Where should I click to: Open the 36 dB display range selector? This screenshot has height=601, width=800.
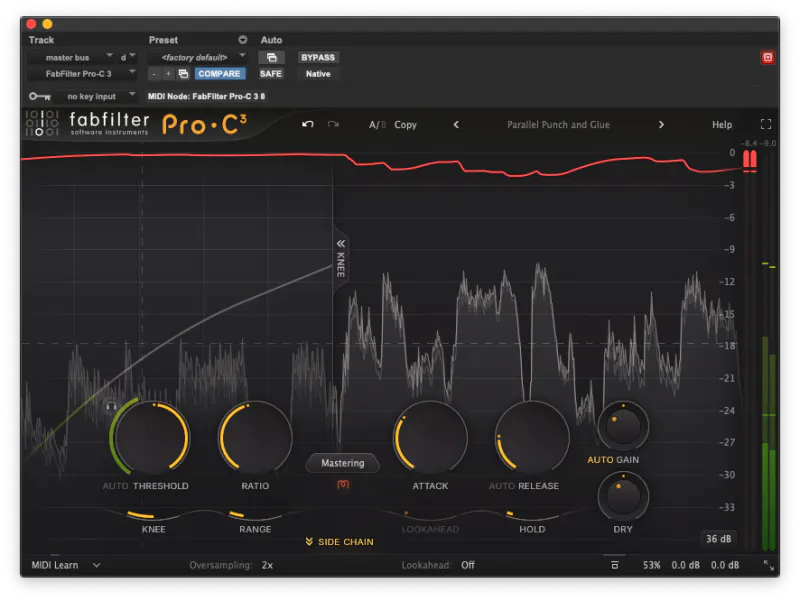[718, 539]
